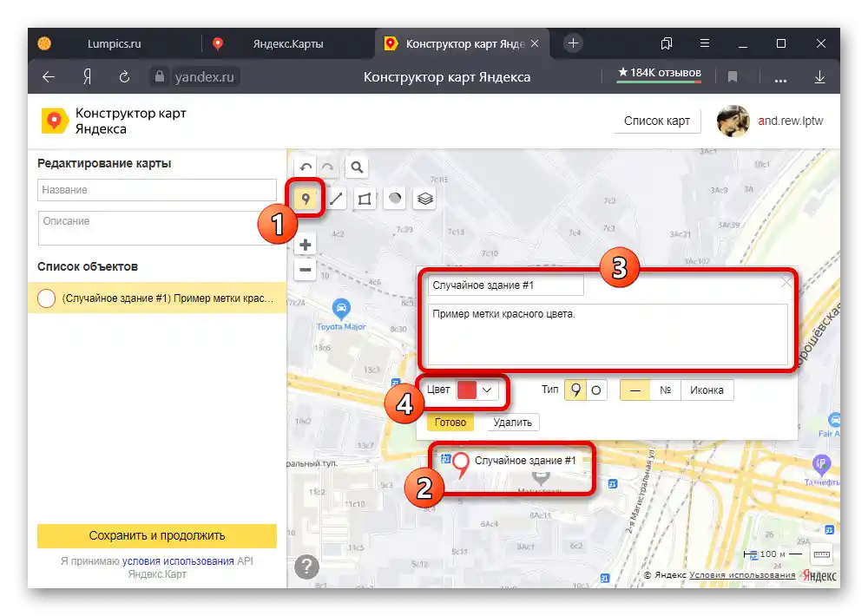The width and height of the screenshot is (868, 616).
Task: Click the undo arrow icon
Action: (305, 167)
